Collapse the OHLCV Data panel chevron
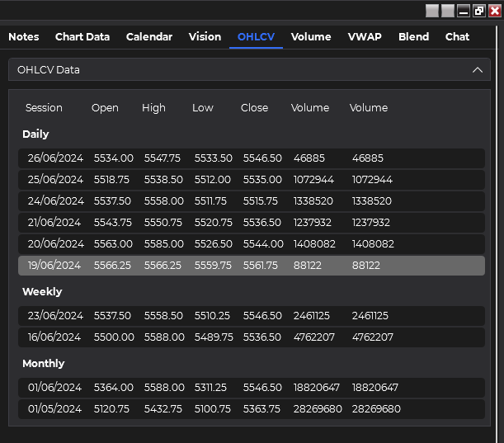 click(477, 70)
